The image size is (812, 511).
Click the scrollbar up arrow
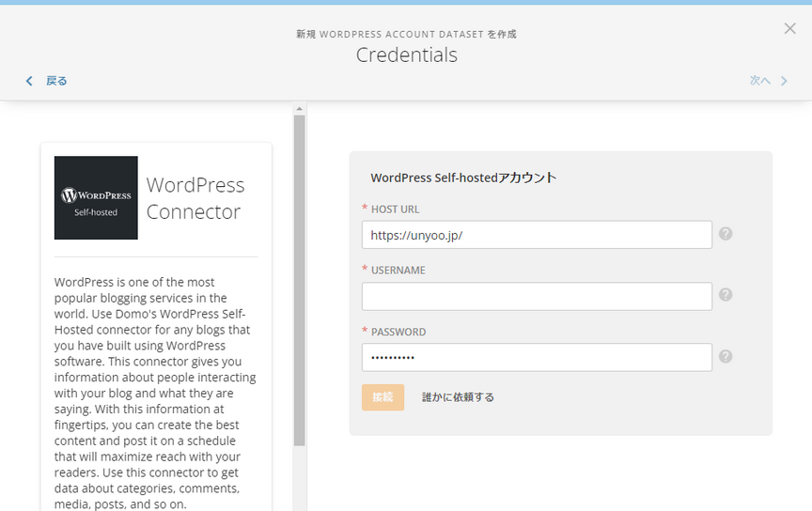[x=299, y=109]
